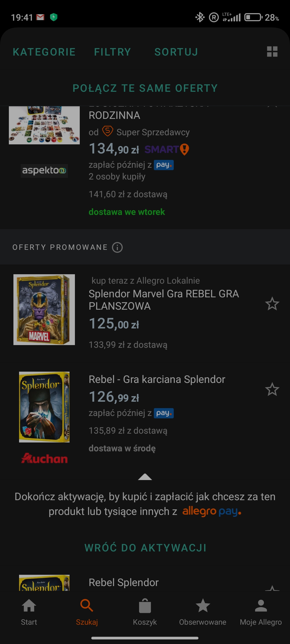Add Splendor Marvel to watched offers
Image resolution: width=290 pixels, height=644 pixels.
tap(272, 304)
